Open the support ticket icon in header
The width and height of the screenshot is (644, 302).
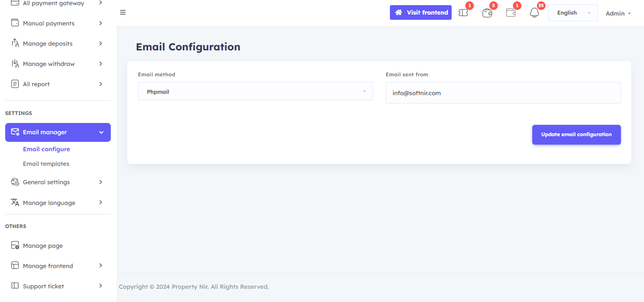463,13
